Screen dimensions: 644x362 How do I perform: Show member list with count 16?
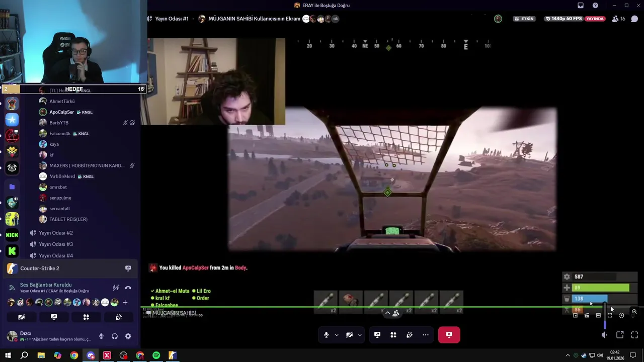coord(618,19)
